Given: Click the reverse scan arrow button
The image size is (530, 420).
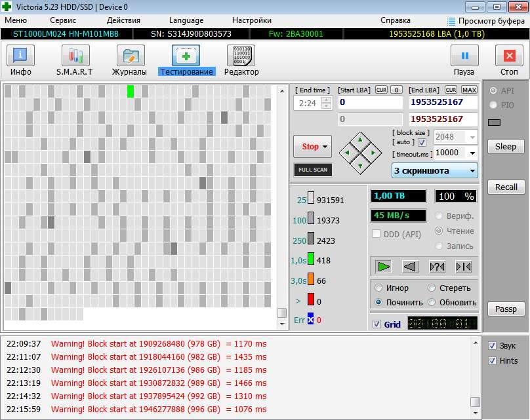Looking at the screenshot, I should coord(410,267).
